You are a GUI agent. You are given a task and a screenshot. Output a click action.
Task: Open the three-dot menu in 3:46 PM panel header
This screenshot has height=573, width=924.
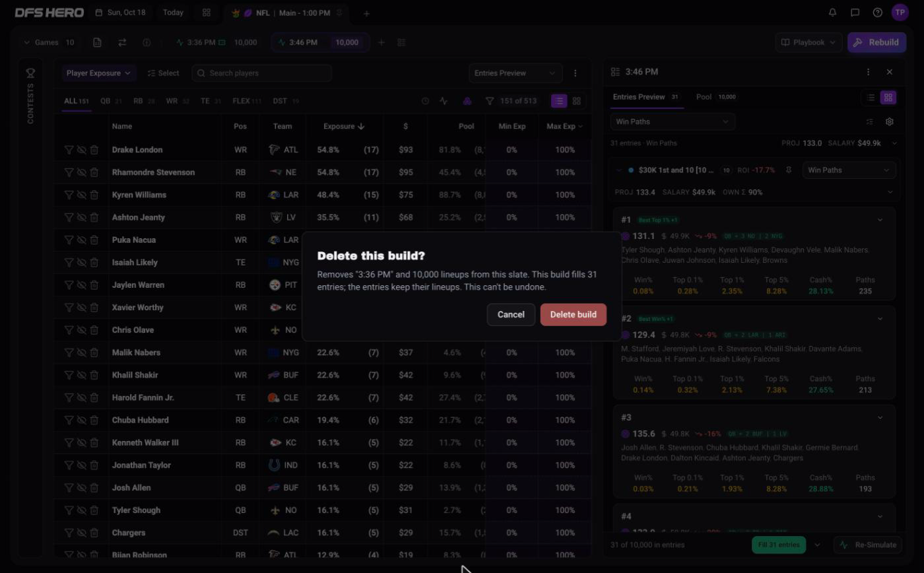click(869, 72)
